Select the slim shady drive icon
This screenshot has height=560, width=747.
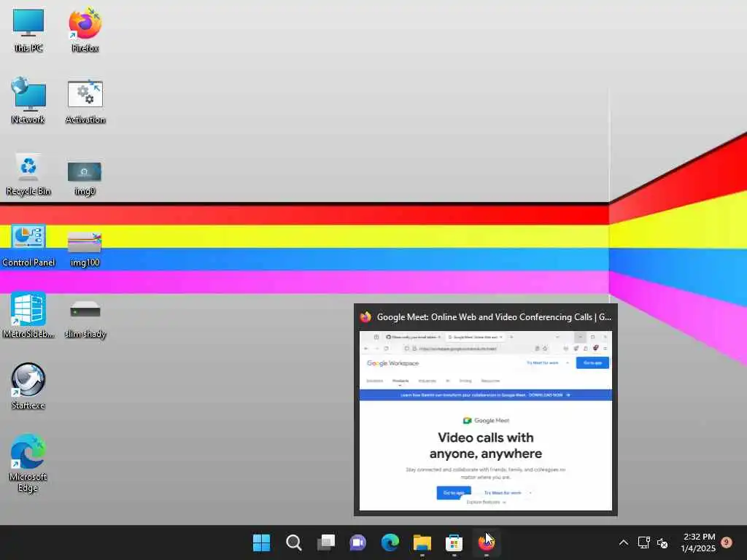click(85, 319)
